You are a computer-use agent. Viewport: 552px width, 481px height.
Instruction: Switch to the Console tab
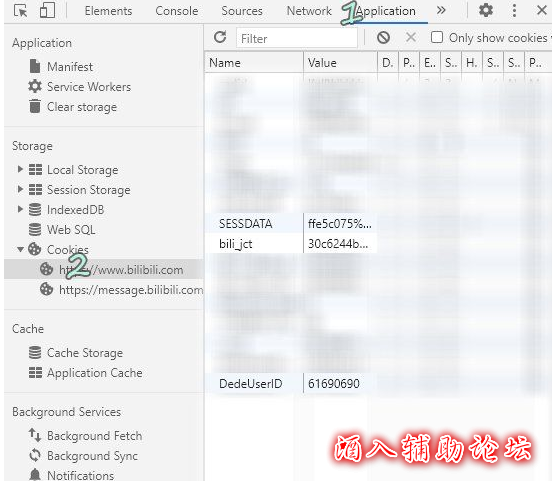(176, 11)
